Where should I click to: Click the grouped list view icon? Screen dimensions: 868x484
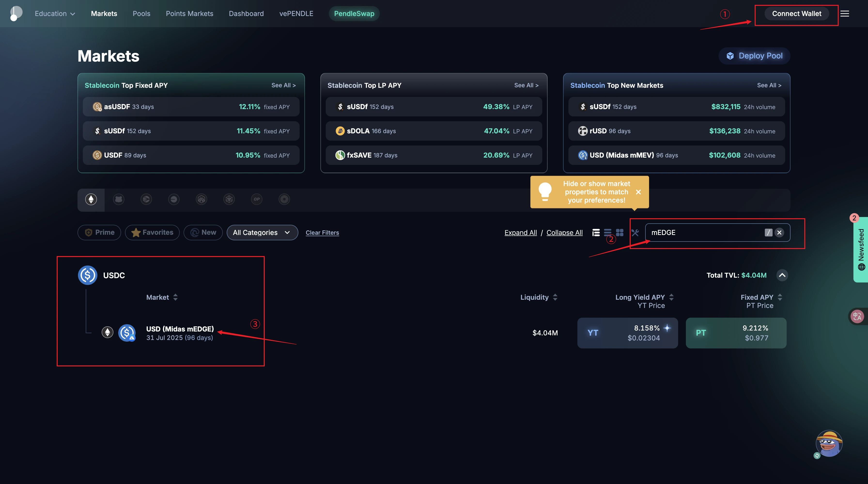[x=596, y=232]
